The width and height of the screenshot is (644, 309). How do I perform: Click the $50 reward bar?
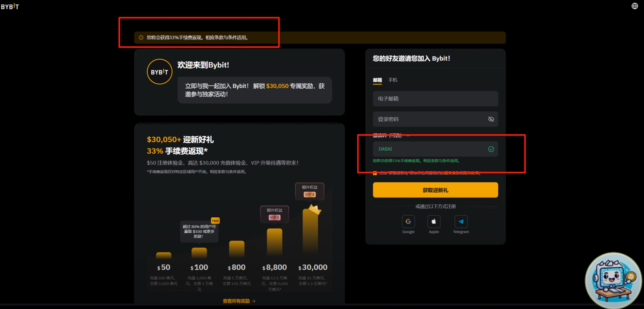click(164, 255)
